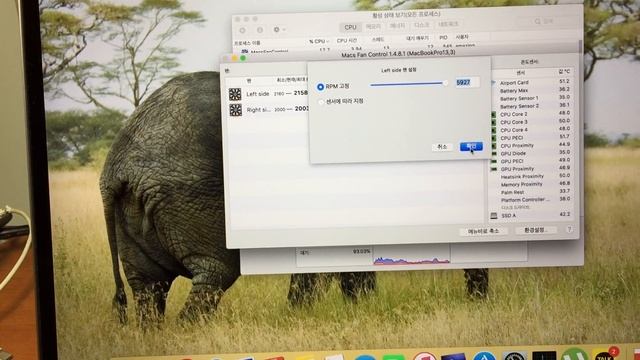The width and height of the screenshot is (640, 360).
Task: Open KakaoTalk from the Dock
Action: point(604,354)
